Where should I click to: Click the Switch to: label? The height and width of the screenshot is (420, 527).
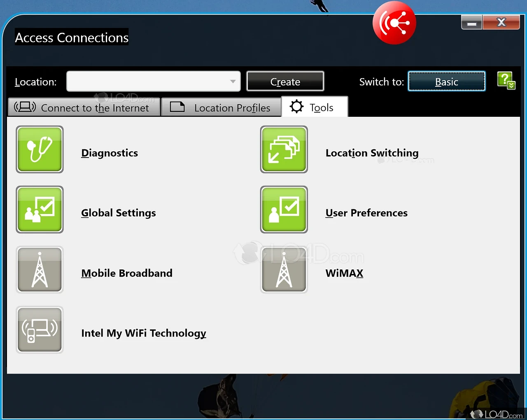pyautogui.click(x=382, y=82)
